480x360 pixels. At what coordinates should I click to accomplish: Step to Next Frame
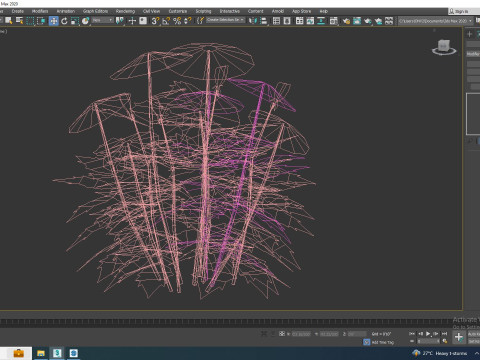click(x=436, y=333)
